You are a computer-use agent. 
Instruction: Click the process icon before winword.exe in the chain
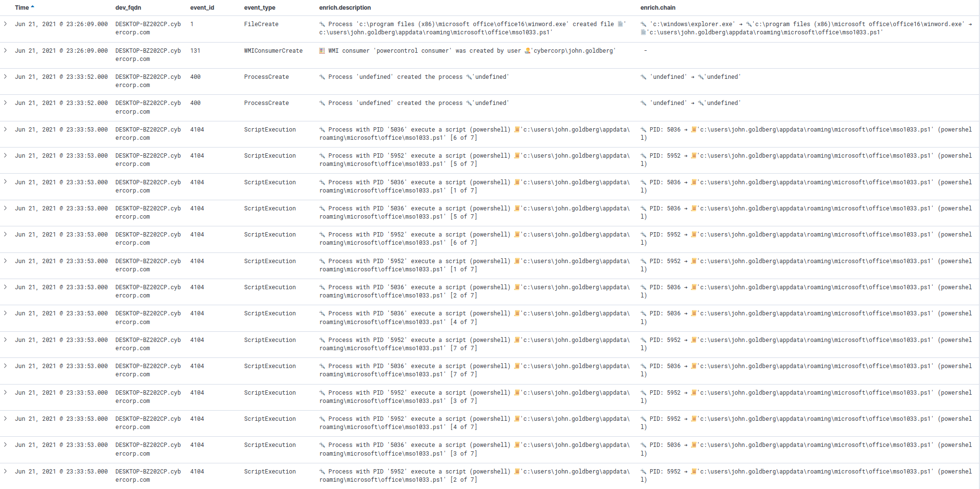749,24
